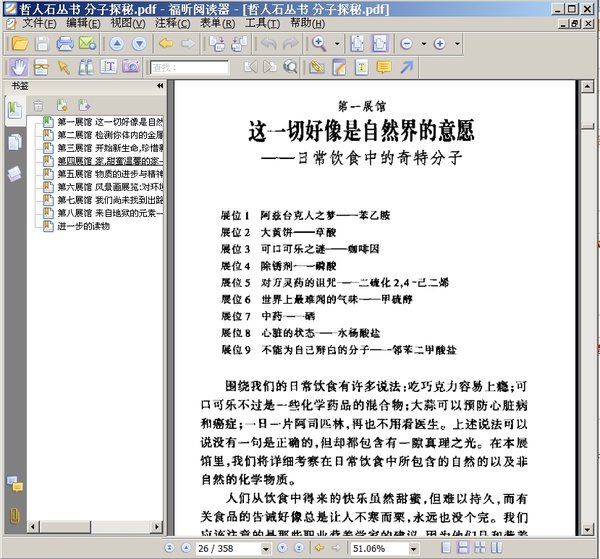The image size is (600, 559).
Task: Open dropdown arrow beside zoom out minus
Action: tap(424, 44)
